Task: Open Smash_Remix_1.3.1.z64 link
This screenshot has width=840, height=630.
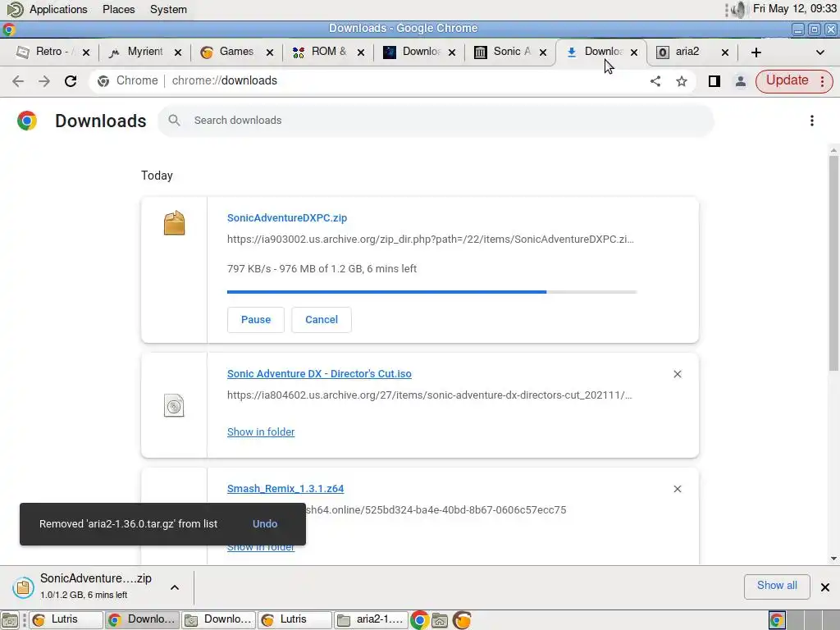Action: (285, 489)
